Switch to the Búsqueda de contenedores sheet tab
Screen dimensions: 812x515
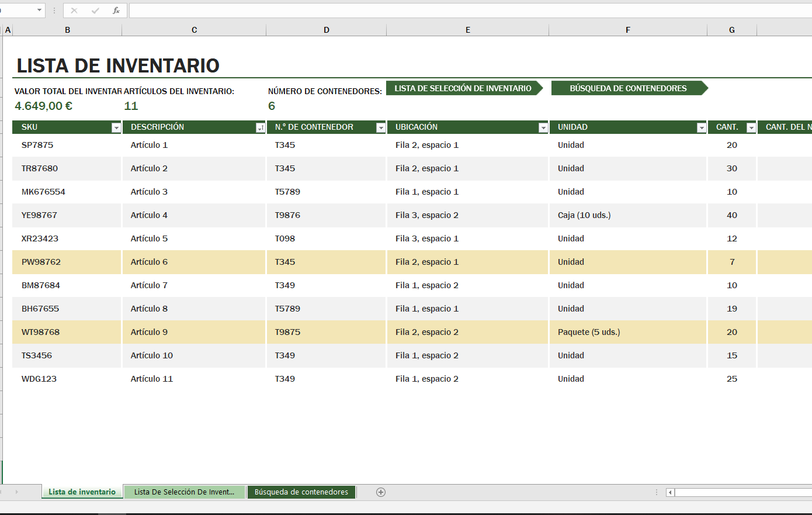coord(301,492)
